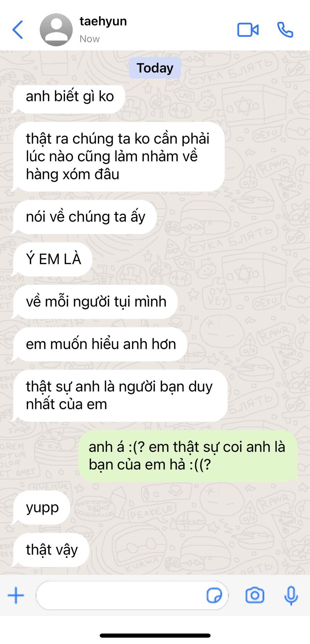Tap the Today date label
Image resolution: width=310 pixels, height=644 pixels.
pyautogui.click(x=155, y=68)
